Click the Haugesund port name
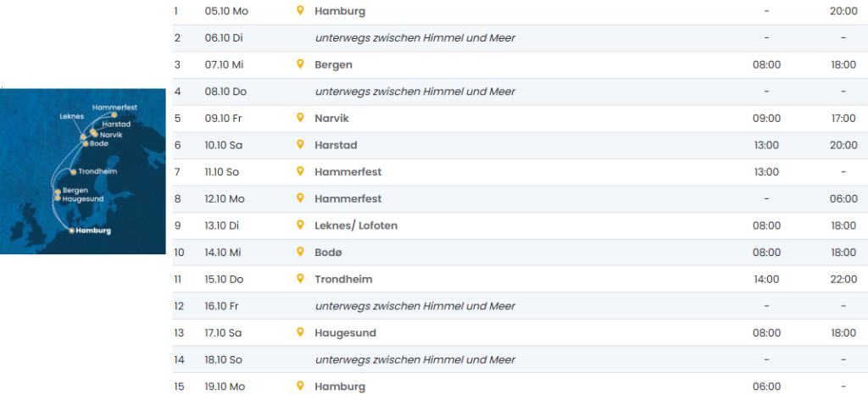This screenshot has width=868, height=395. (345, 333)
